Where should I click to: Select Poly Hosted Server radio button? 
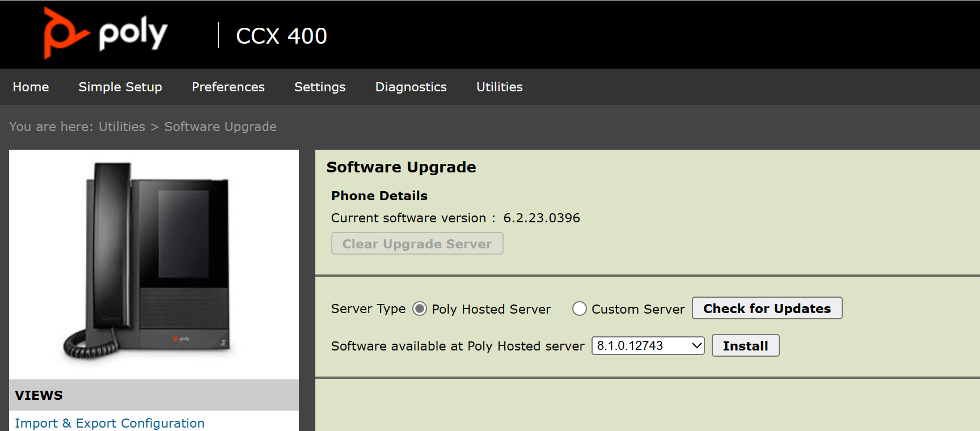point(420,309)
